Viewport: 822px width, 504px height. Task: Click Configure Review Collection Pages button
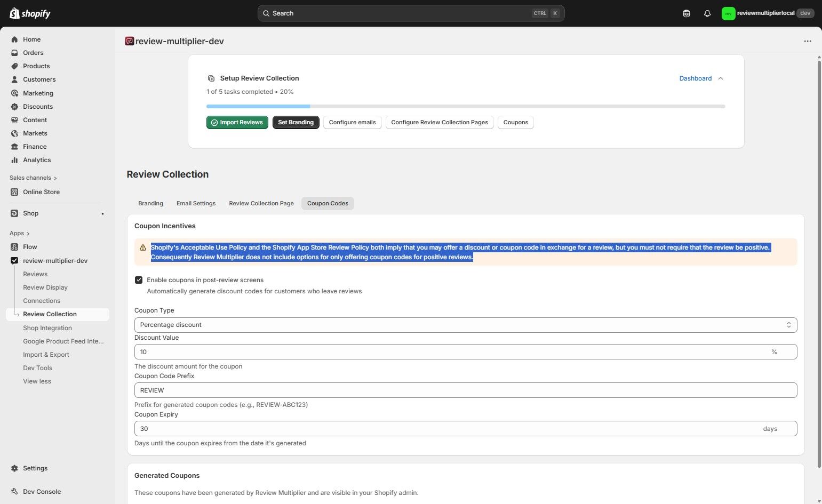440,122
